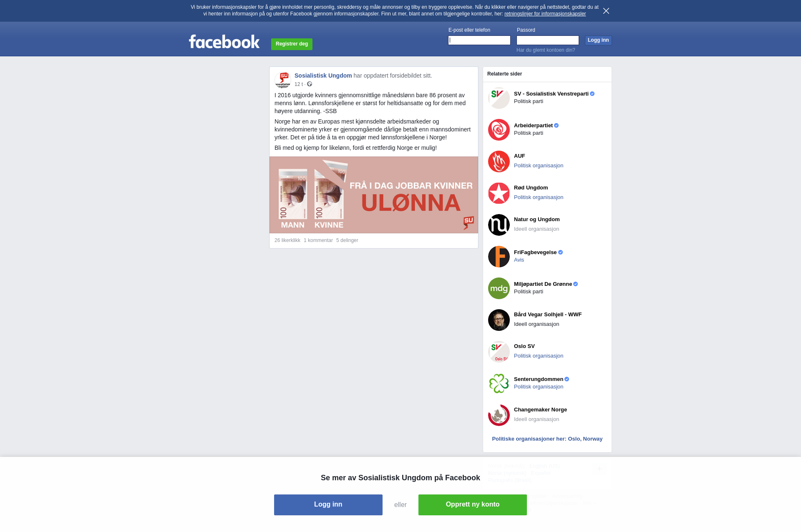Open the FriFagbevegelse page icon
The image size is (801, 532).
(x=499, y=257)
